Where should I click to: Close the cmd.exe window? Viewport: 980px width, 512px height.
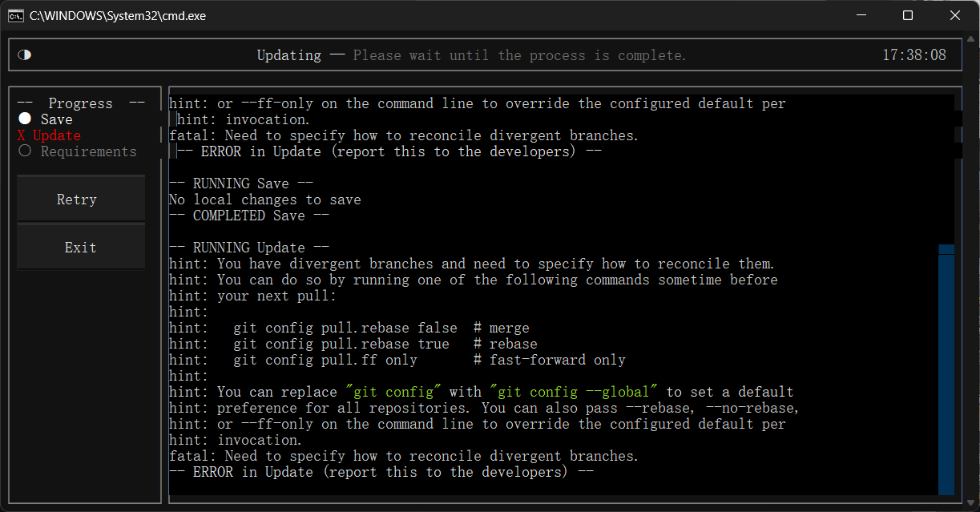954,15
